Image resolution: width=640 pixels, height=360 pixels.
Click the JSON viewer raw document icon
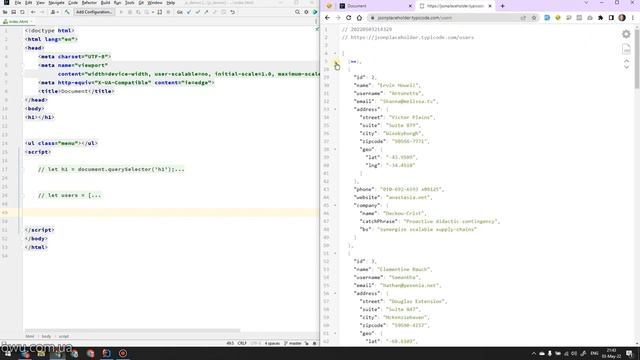pos(626,49)
